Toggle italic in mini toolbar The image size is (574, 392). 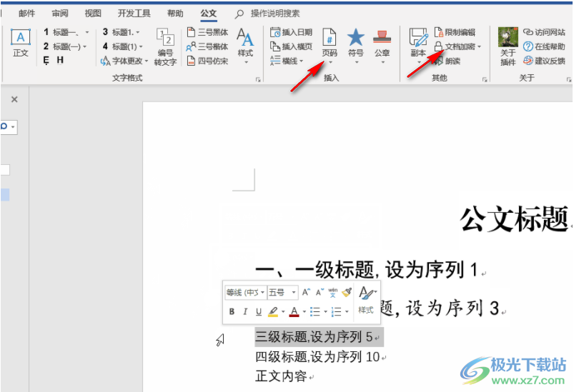click(245, 311)
